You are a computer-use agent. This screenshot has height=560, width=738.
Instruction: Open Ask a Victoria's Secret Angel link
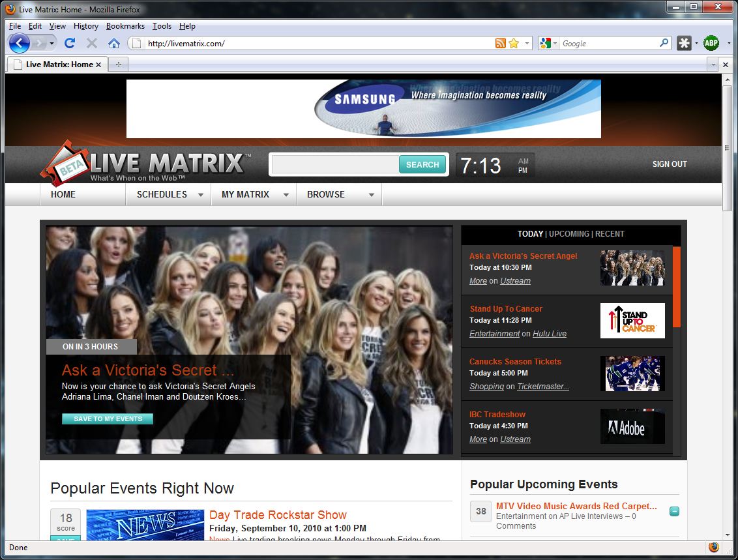click(523, 256)
